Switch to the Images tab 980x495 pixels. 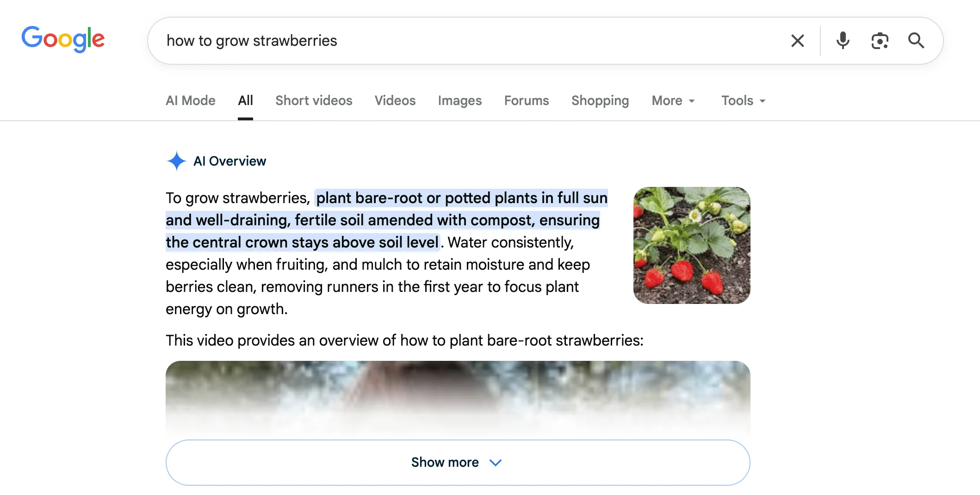coord(459,100)
